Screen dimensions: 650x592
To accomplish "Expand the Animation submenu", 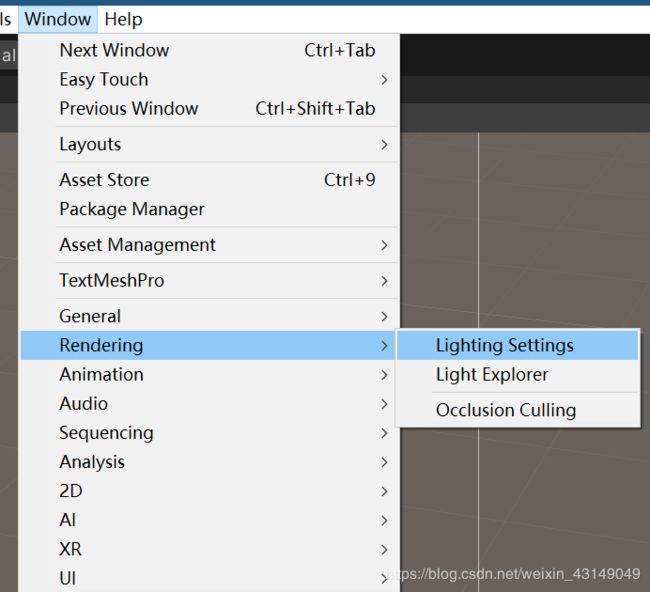I will [x=209, y=375].
